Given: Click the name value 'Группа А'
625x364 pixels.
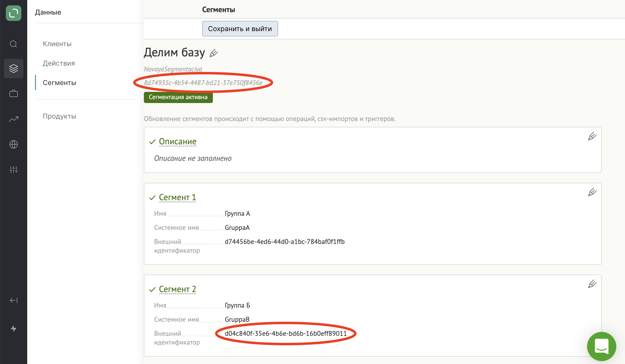Looking at the screenshot, I should pos(237,214).
